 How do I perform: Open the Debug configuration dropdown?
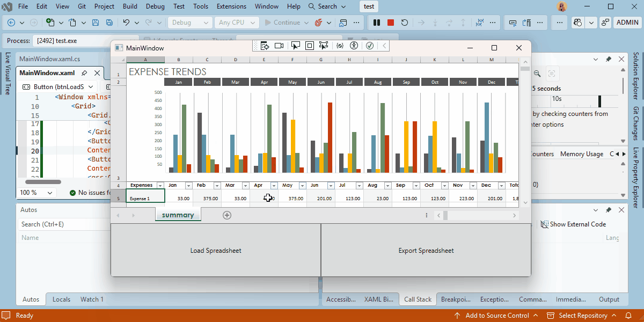[x=190, y=23]
